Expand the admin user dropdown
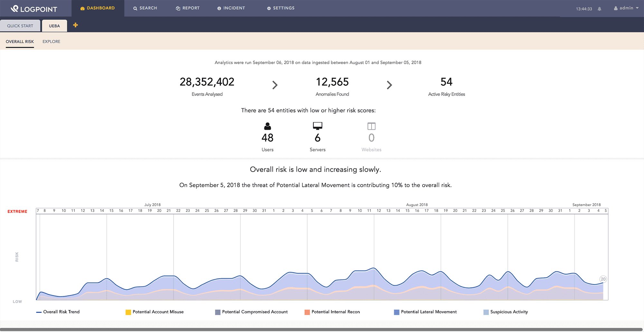 [626, 8]
